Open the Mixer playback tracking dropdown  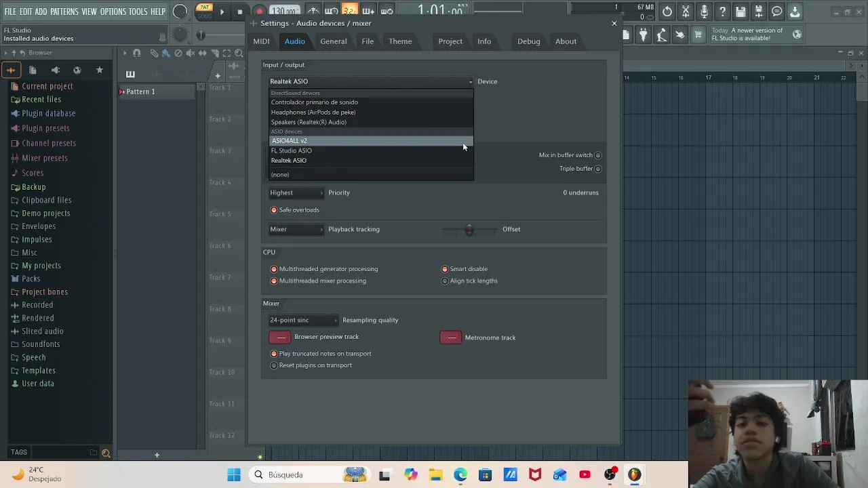coord(296,229)
